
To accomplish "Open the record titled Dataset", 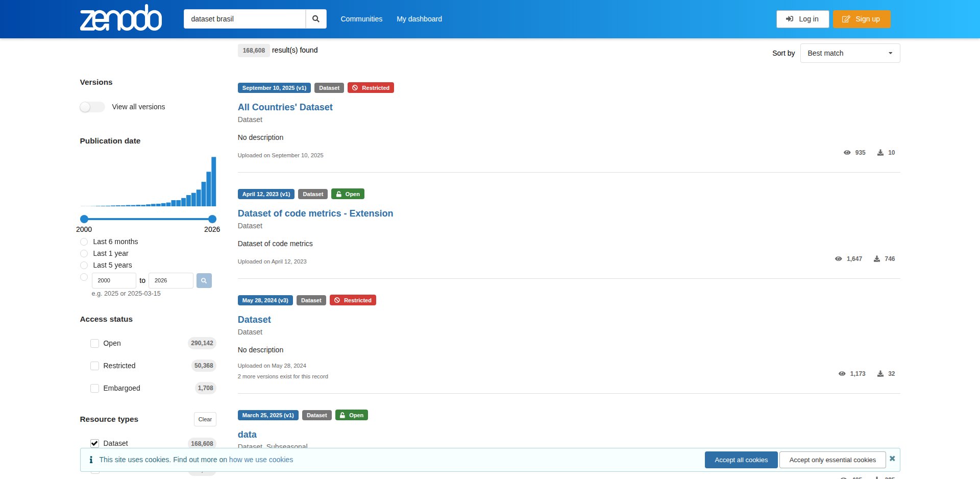I will point(254,320).
